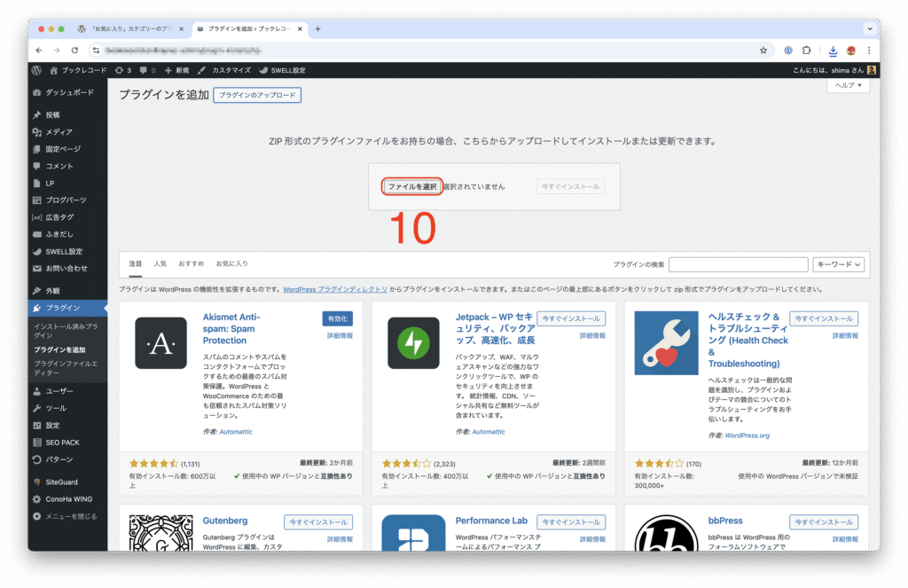The width and height of the screenshot is (908, 588).
Task: Switch to 人気 tab
Action: pyautogui.click(x=160, y=263)
